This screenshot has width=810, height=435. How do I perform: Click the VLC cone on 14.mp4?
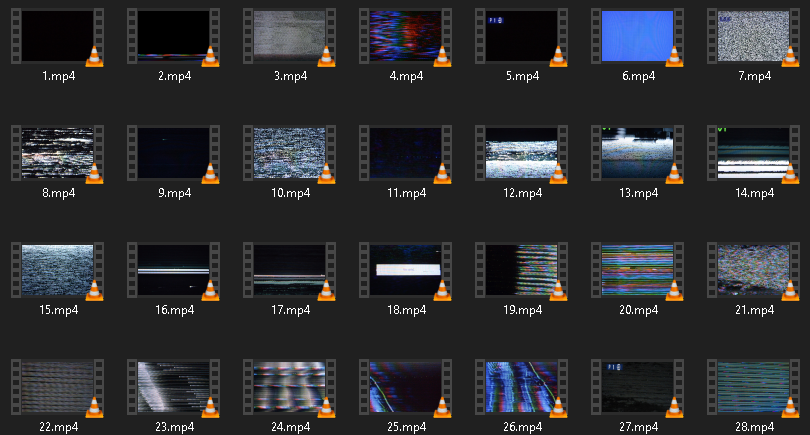790,173
